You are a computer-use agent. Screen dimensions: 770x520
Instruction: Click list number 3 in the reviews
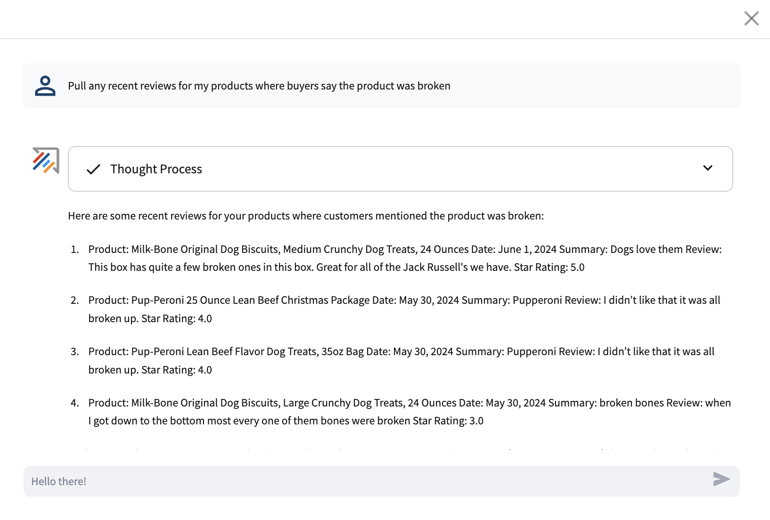75,352
